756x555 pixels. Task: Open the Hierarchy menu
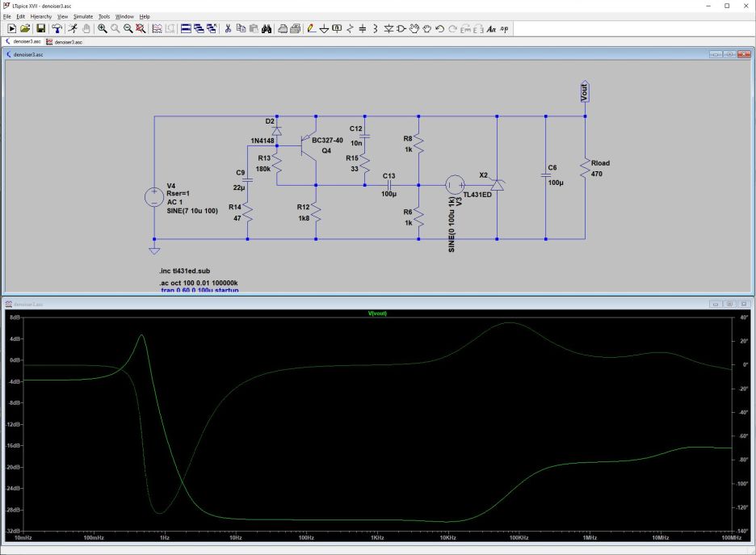[41, 16]
